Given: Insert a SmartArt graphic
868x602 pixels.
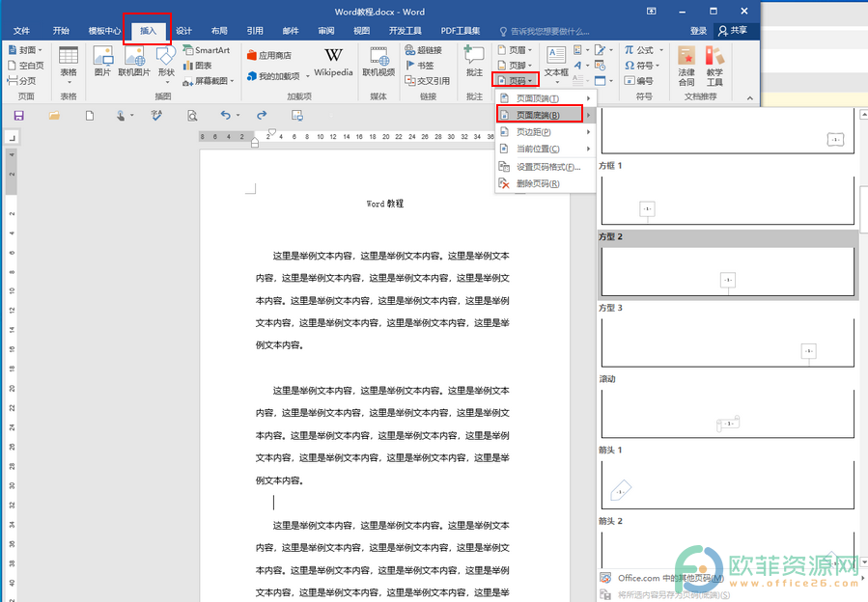Looking at the screenshot, I should click(x=206, y=50).
